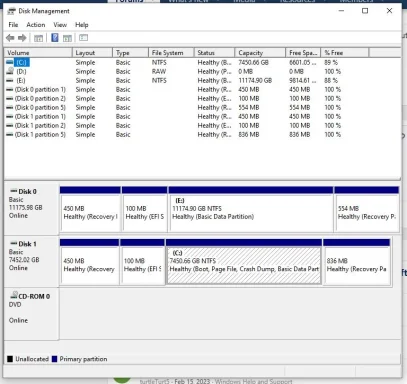407x384 pixels.
Task: Click the Primary partition blue legend swatch
Action: click(55, 359)
